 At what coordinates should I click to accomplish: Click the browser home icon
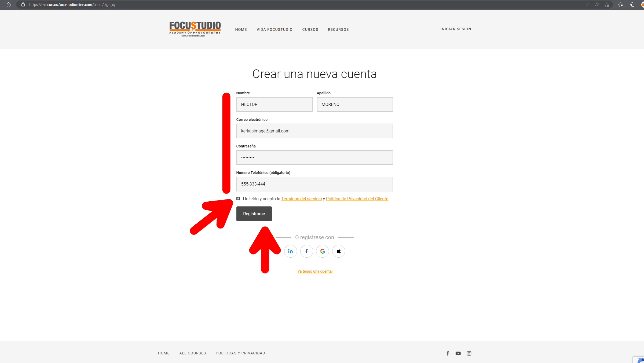(x=9, y=5)
